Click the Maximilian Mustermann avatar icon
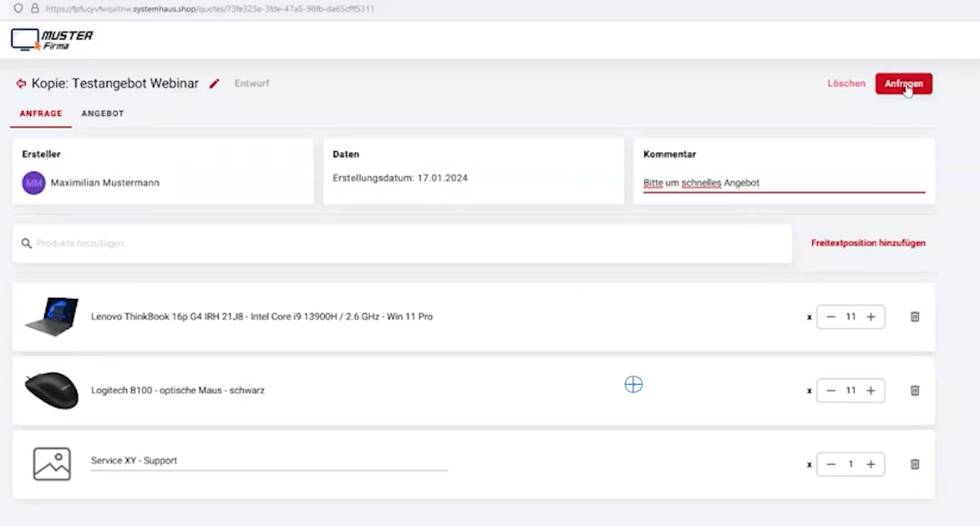 33,183
